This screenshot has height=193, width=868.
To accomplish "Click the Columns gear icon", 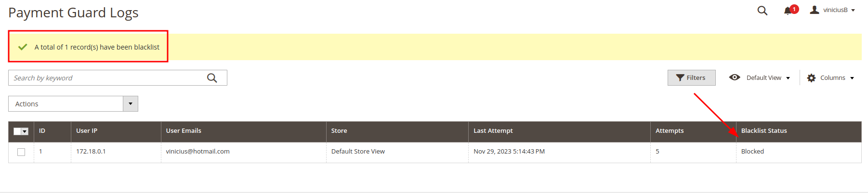I will pos(812,78).
